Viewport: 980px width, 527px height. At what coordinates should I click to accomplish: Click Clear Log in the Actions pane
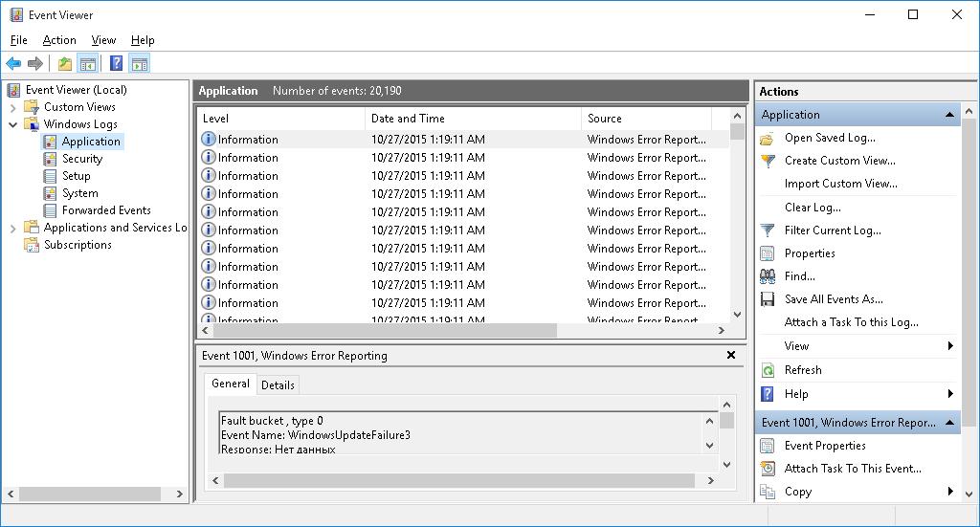[813, 208]
